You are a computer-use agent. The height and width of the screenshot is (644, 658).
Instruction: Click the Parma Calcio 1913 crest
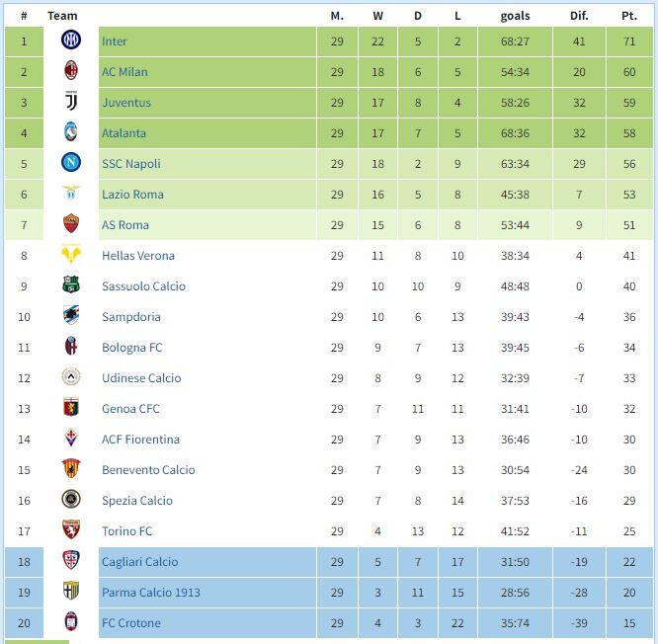tap(71, 592)
